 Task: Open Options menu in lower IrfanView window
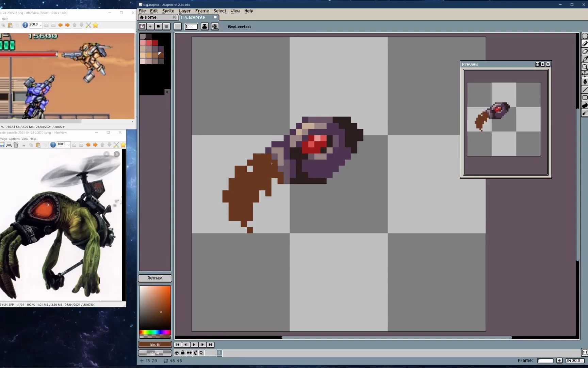(14, 139)
